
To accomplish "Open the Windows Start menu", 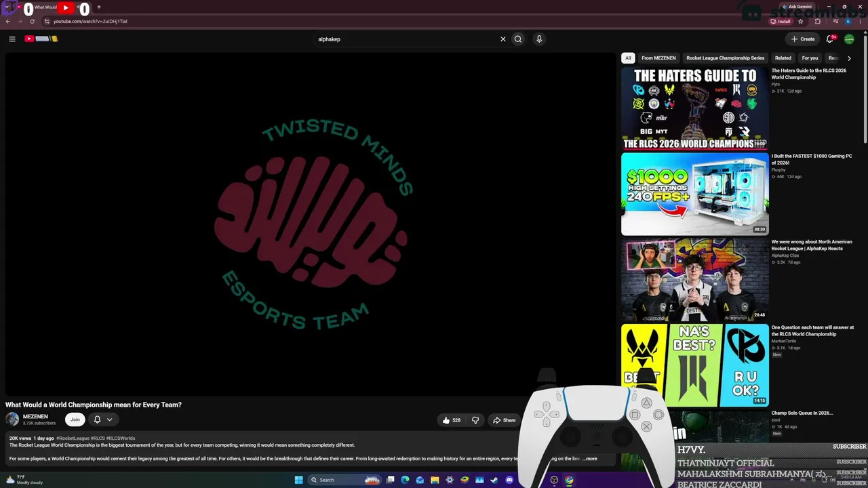I will click(x=298, y=480).
